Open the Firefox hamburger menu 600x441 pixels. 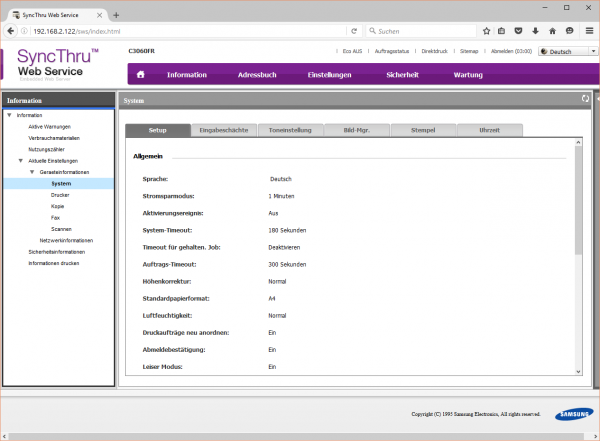[589, 31]
